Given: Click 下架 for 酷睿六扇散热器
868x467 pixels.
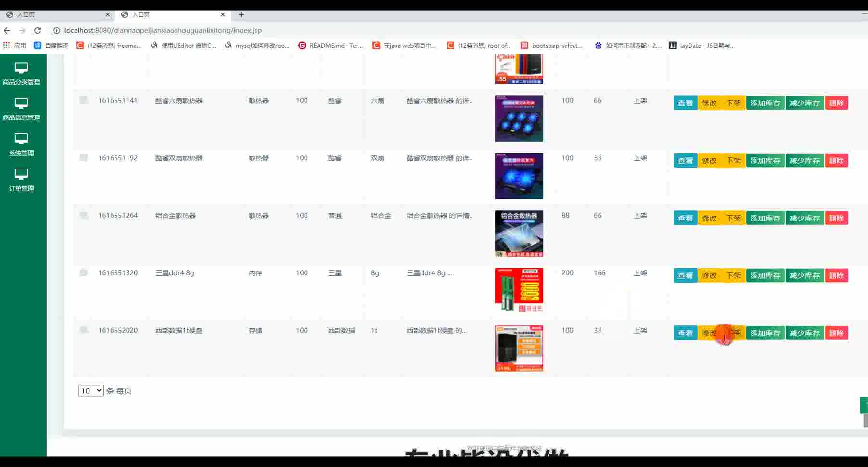Looking at the screenshot, I should click(x=734, y=103).
